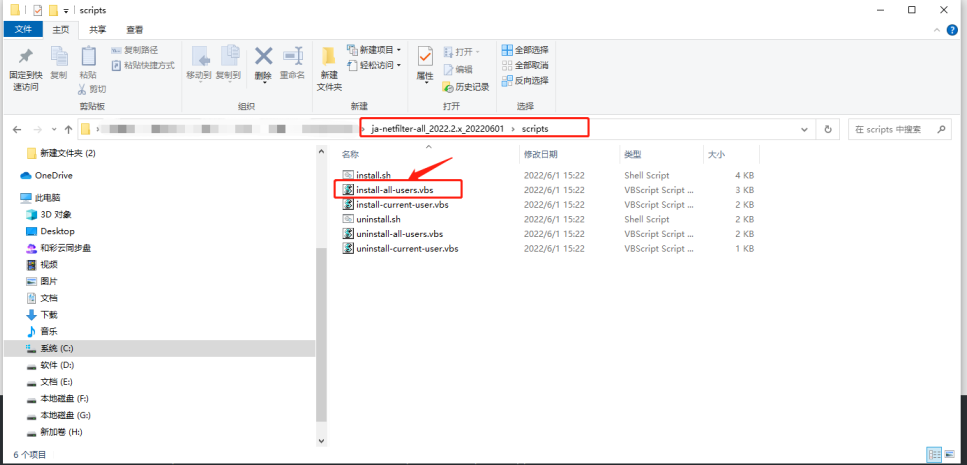The width and height of the screenshot is (967, 465).
Task: Collapse the ribbon with the top-right chevron
Action: click(937, 29)
